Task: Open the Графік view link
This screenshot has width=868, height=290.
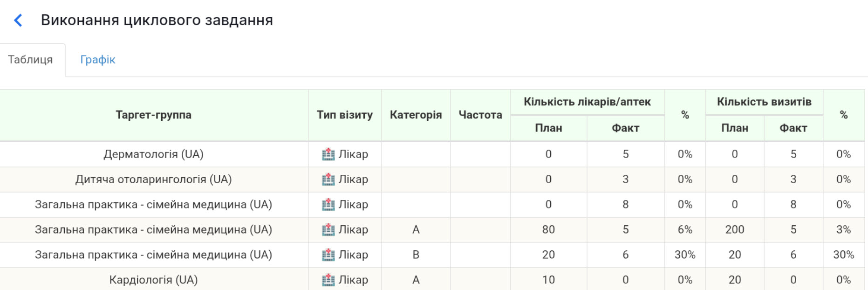Action: tap(97, 59)
